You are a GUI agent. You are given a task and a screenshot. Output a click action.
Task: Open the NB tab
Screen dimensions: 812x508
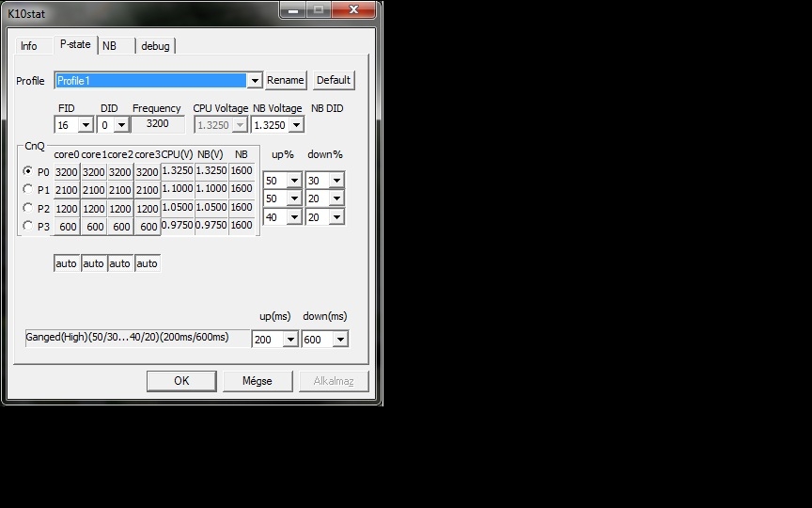pyautogui.click(x=117, y=45)
